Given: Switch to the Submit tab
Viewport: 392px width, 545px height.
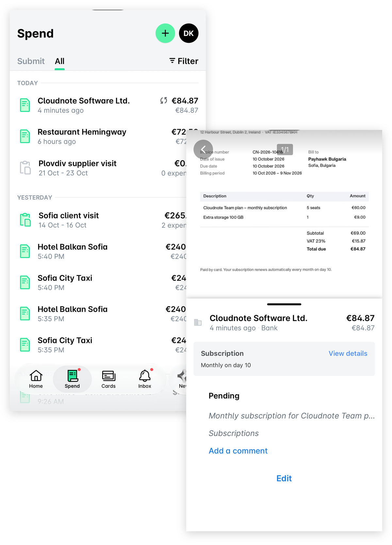Looking at the screenshot, I should (x=31, y=61).
